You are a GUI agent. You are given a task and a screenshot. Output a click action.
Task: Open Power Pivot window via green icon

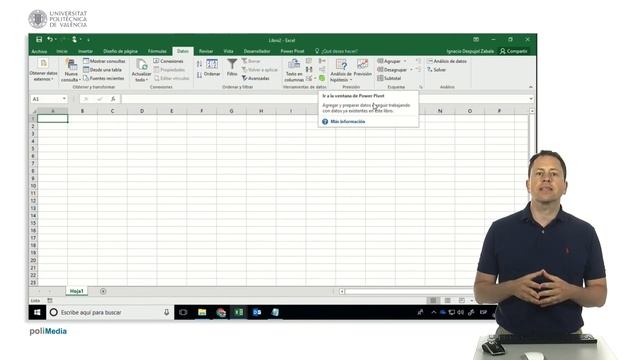click(x=322, y=78)
